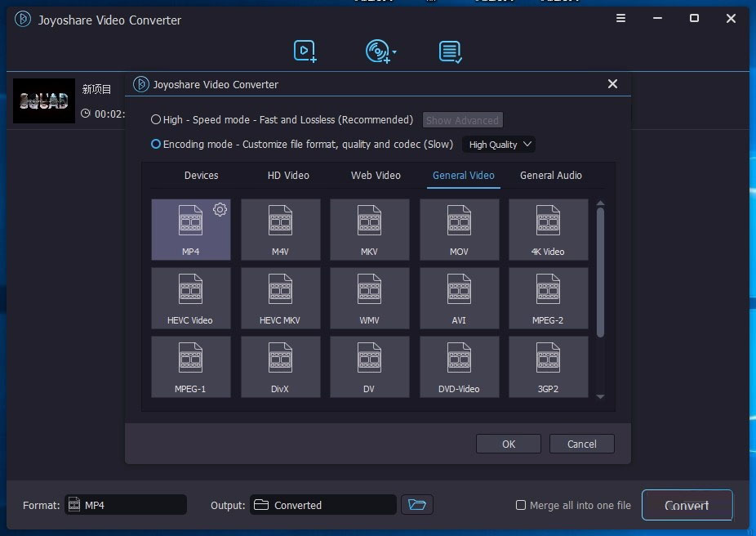Enable Merge all into one file

coord(520,505)
